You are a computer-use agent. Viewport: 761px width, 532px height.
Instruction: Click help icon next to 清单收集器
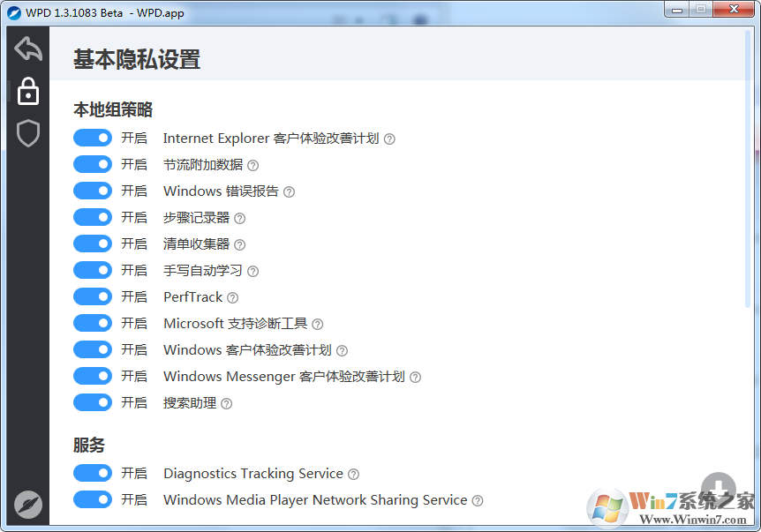(240, 245)
